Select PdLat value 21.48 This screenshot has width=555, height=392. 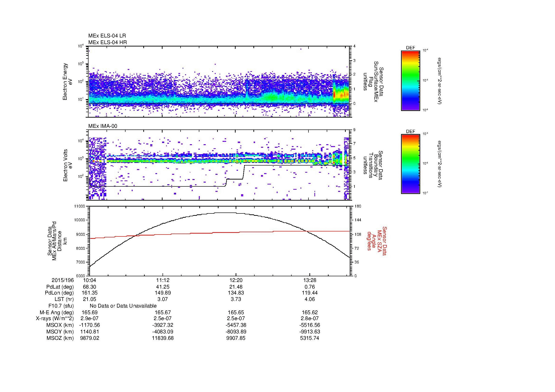click(236, 287)
